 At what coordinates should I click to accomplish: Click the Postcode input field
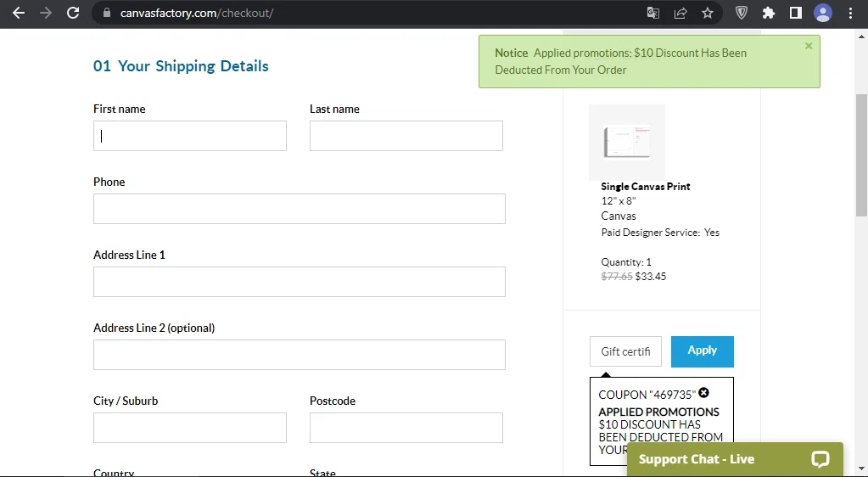[x=406, y=428]
